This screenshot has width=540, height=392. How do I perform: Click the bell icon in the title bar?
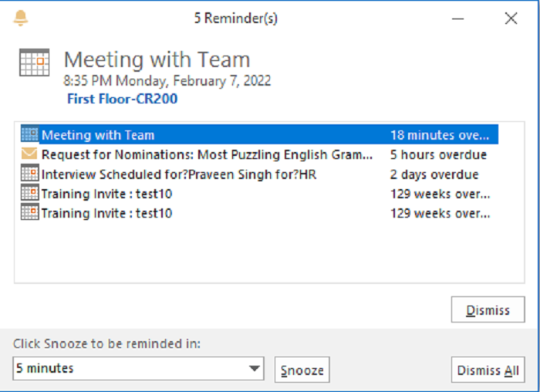tap(20, 18)
